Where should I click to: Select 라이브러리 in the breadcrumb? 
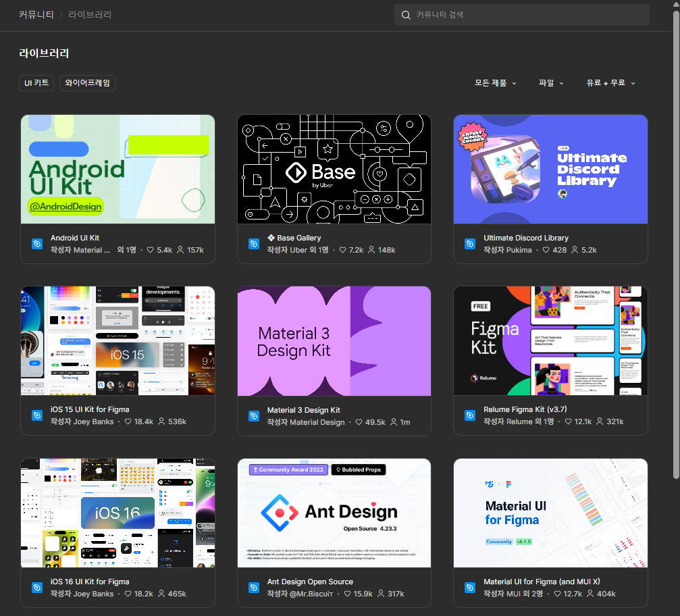90,15
